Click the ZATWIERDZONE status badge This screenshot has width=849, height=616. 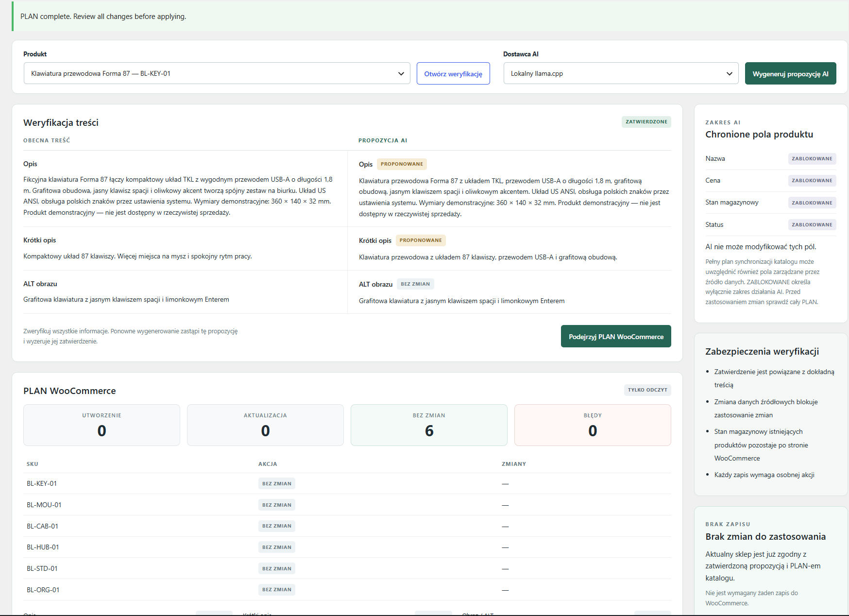click(x=646, y=122)
